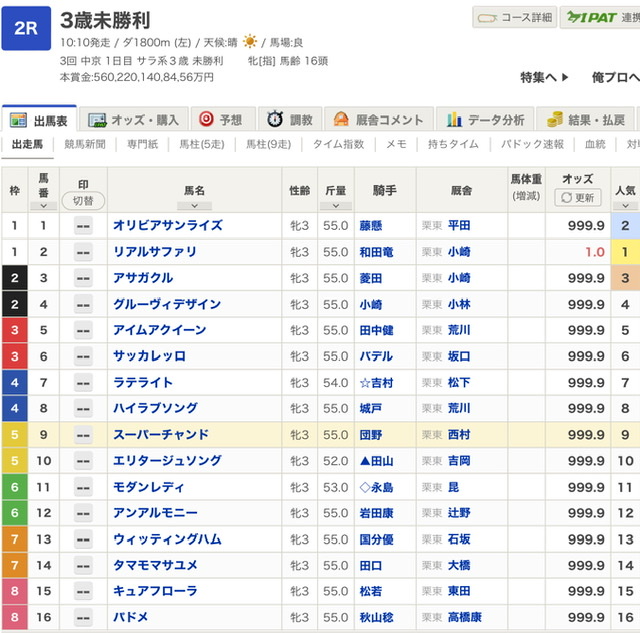Image resolution: width=640 pixels, height=633 pixels.
Task: Toggle the mark selector for リアルサファリ
Action: [83, 252]
